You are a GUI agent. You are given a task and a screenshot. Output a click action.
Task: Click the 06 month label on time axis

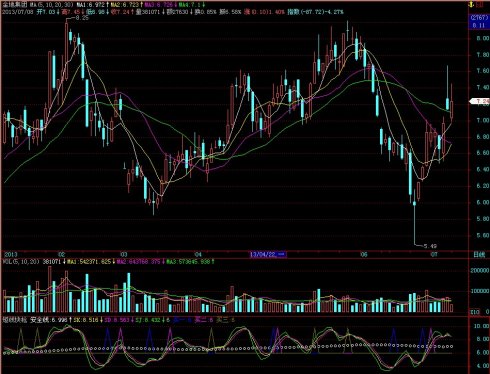(364, 255)
